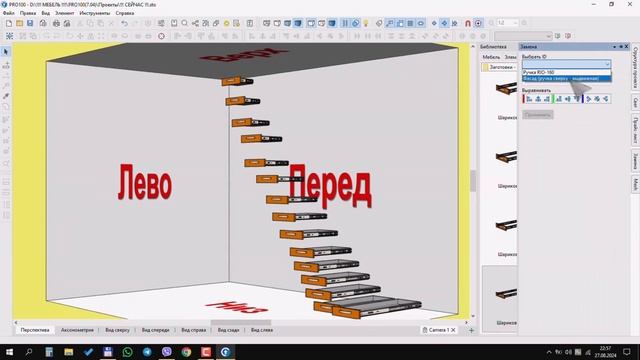Save the project with the floppy disk icon

point(30,23)
